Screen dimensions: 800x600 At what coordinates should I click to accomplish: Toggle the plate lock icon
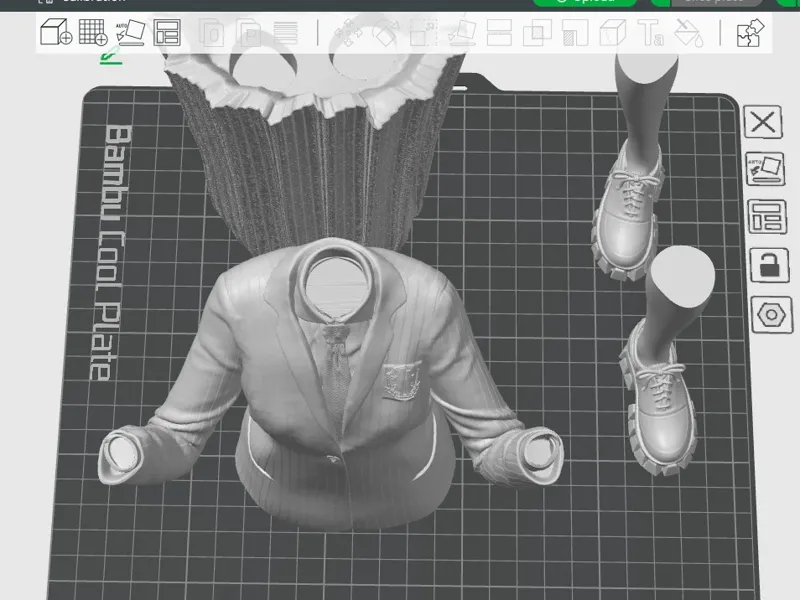coord(769,265)
